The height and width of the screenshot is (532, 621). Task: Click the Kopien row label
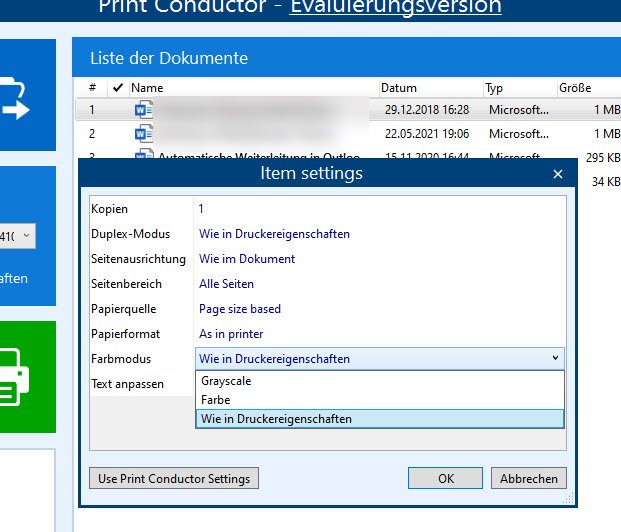(109, 209)
